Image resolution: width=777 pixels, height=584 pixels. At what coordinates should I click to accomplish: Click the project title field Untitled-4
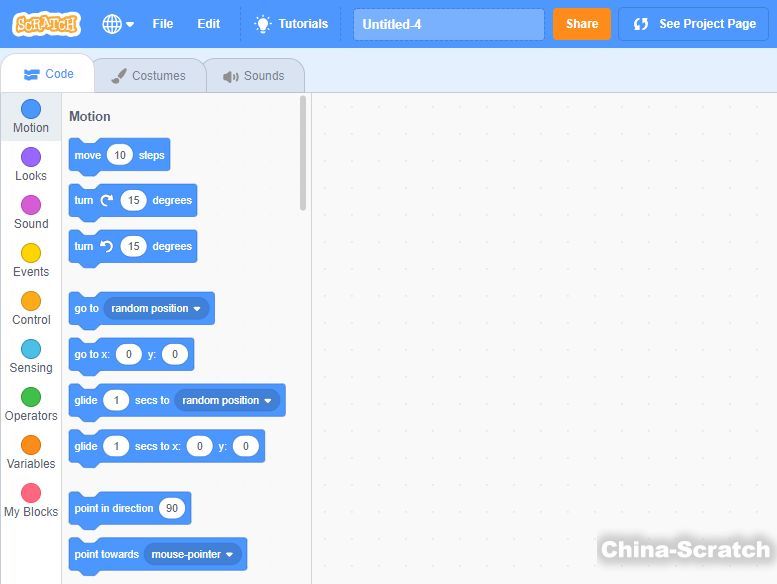pos(448,24)
